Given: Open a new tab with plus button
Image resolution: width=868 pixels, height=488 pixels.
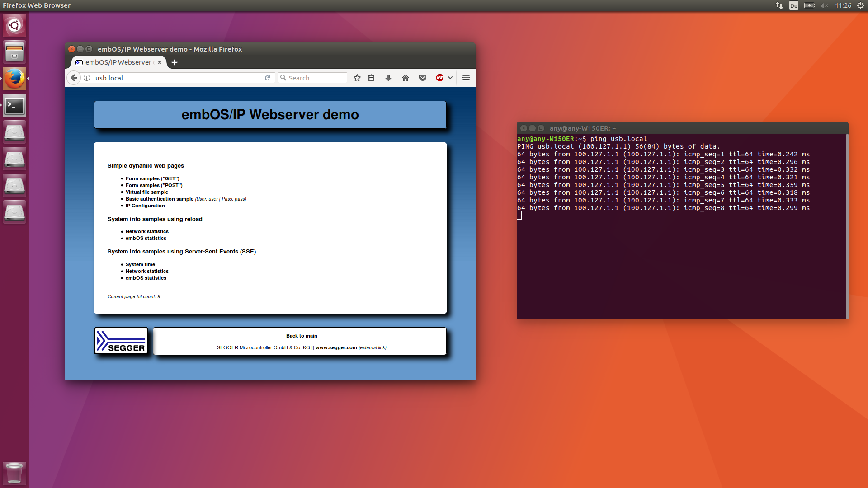Looking at the screenshot, I should click(175, 62).
